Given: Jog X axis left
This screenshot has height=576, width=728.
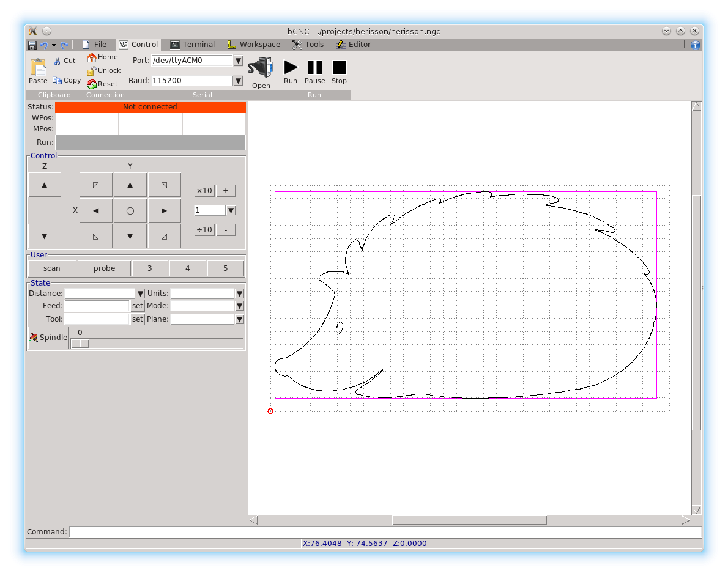Looking at the screenshot, I should 95,211.
